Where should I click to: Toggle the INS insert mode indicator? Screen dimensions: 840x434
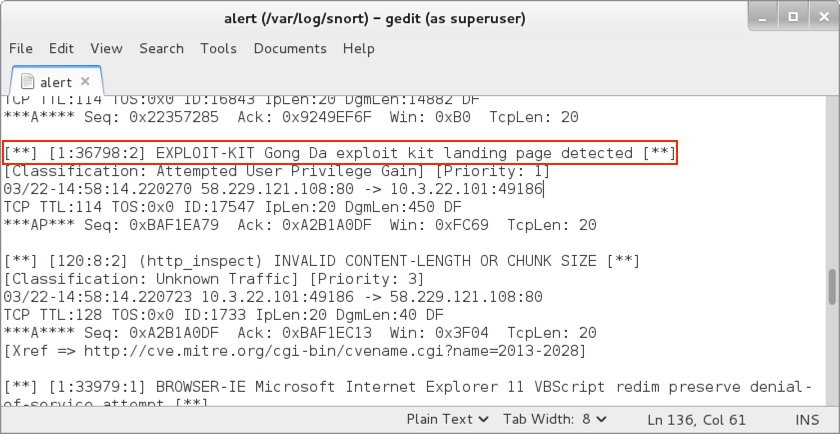coord(805,418)
